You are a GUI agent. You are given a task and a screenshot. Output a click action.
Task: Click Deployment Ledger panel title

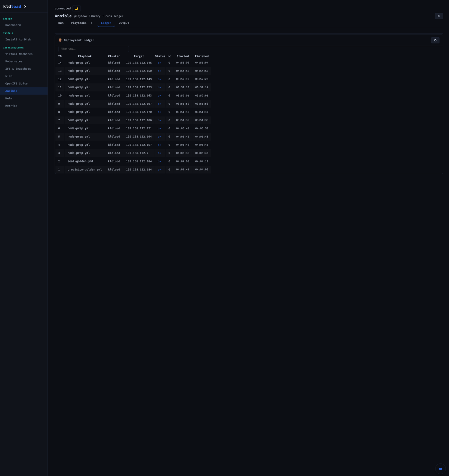point(79,40)
